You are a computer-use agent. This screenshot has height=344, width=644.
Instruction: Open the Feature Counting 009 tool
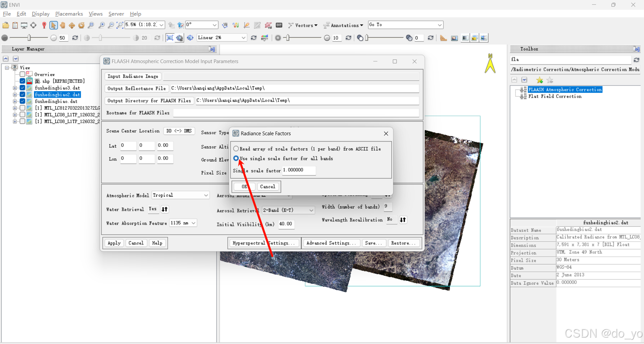coord(279,25)
